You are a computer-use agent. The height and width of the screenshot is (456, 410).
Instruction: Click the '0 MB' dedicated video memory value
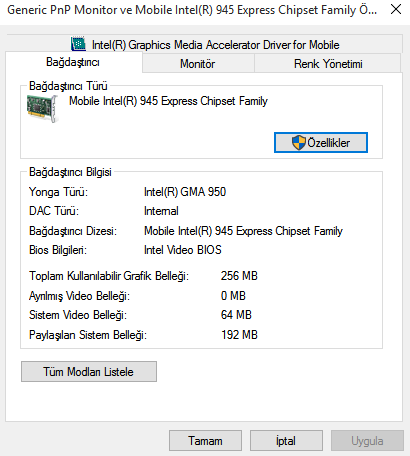[x=233, y=296]
